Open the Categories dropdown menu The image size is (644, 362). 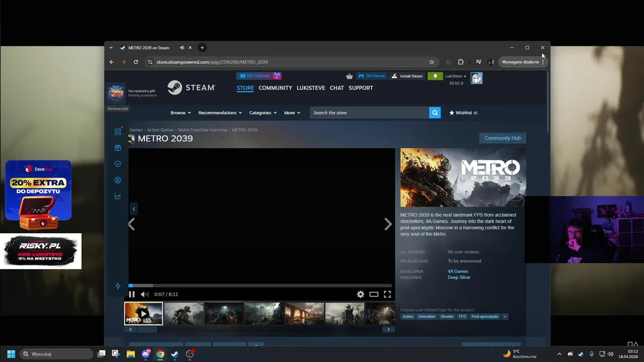click(263, 113)
